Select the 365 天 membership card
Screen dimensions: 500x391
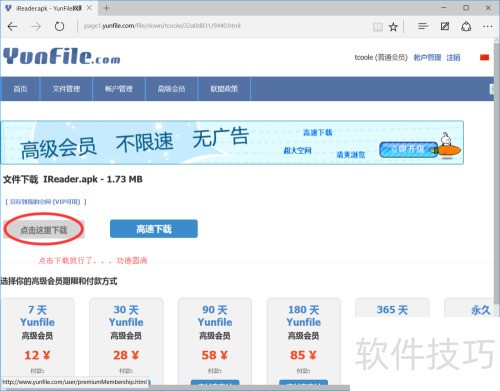coord(392,308)
